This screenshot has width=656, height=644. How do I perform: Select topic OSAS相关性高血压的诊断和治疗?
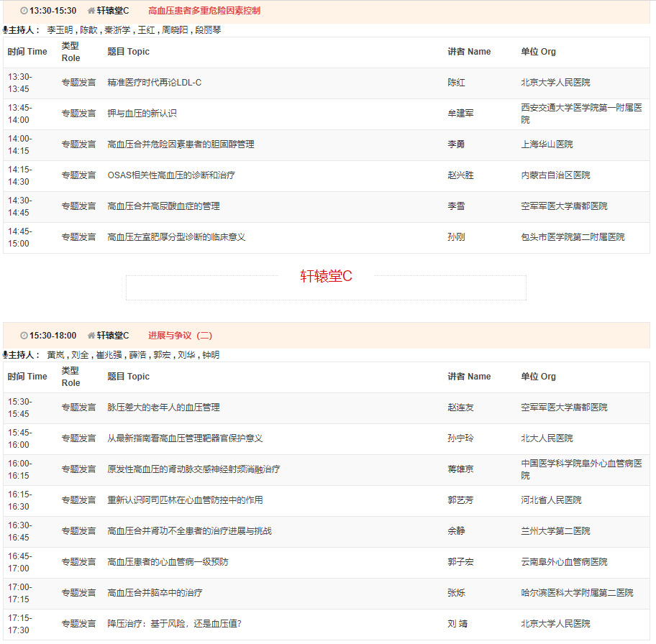tap(171, 175)
